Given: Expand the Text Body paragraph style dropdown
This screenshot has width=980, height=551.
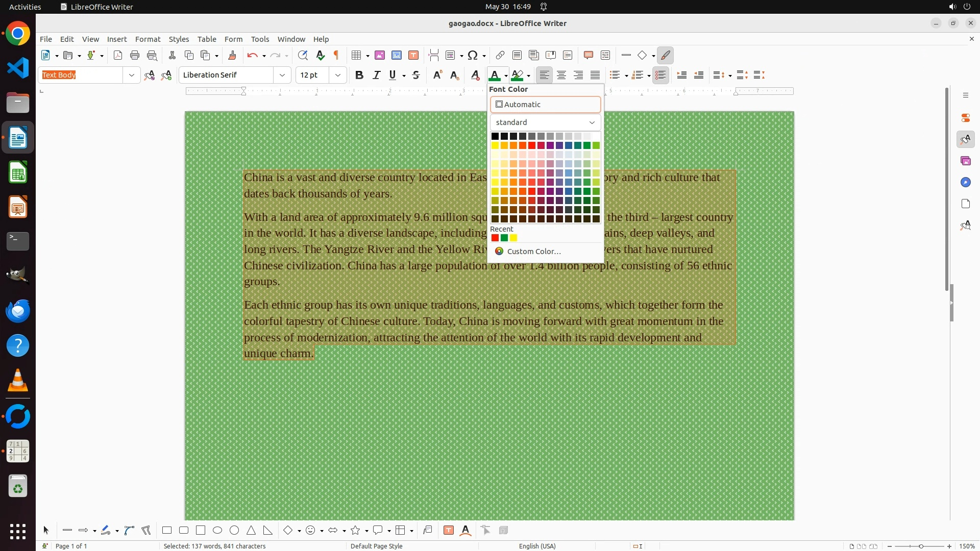Looking at the screenshot, I should (x=131, y=76).
